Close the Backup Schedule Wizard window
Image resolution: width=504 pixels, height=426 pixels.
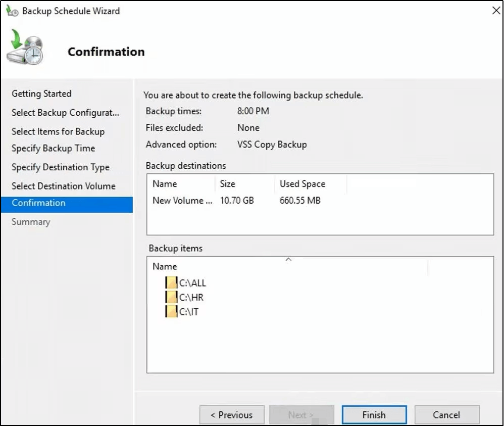click(496, 11)
